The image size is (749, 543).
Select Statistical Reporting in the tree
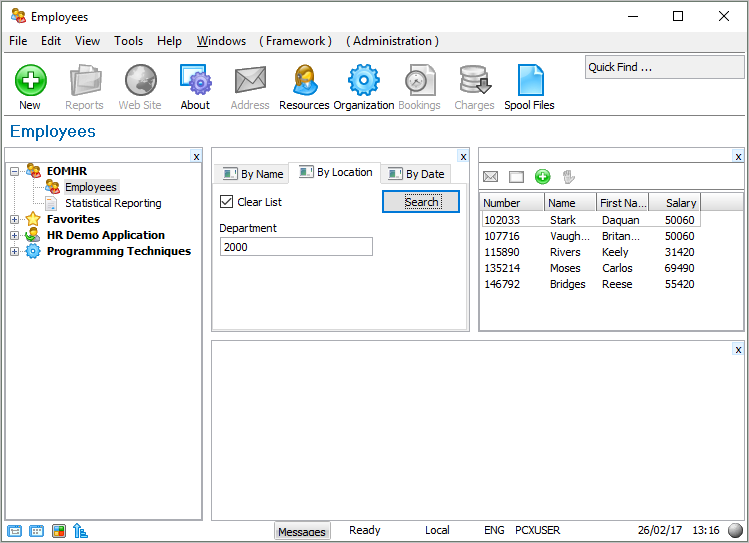[x=112, y=203]
